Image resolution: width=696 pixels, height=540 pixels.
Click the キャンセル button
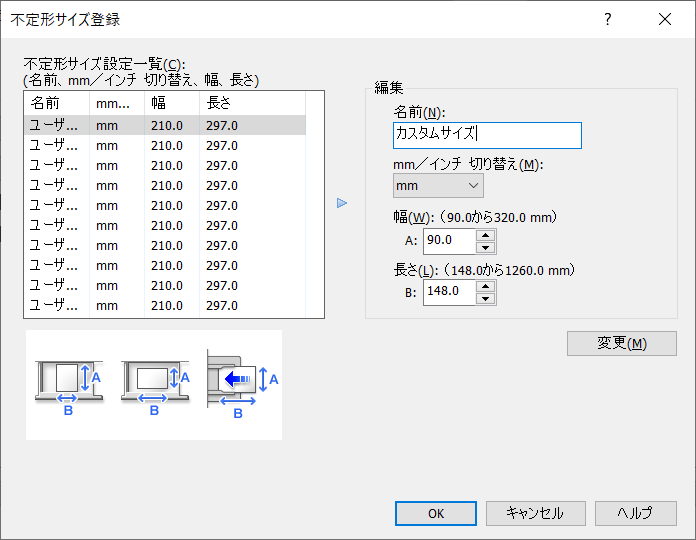coord(536,513)
